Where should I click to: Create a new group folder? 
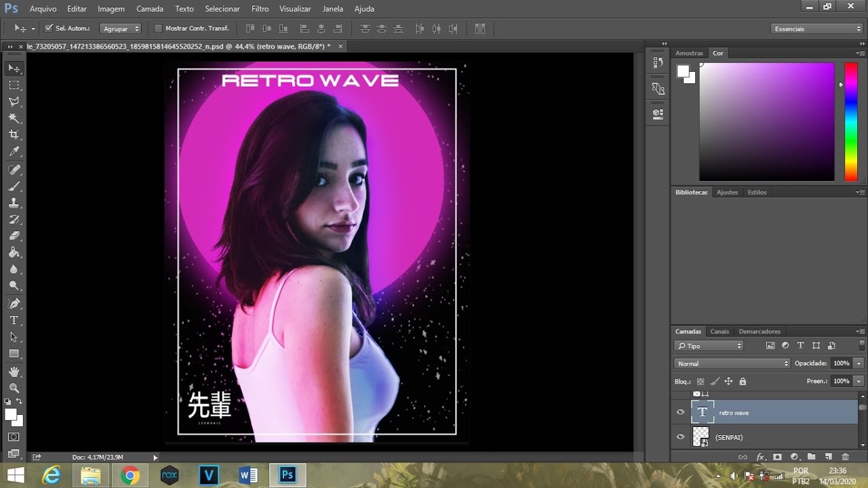pyautogui.click(x=811, y=457)
